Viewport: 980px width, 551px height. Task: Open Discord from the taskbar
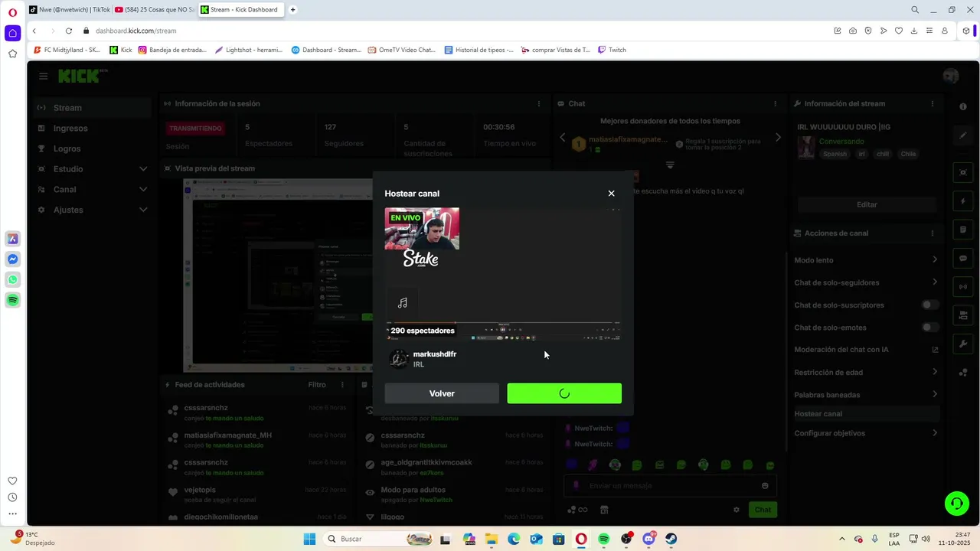pyautogui.click(x=649, y=539)
